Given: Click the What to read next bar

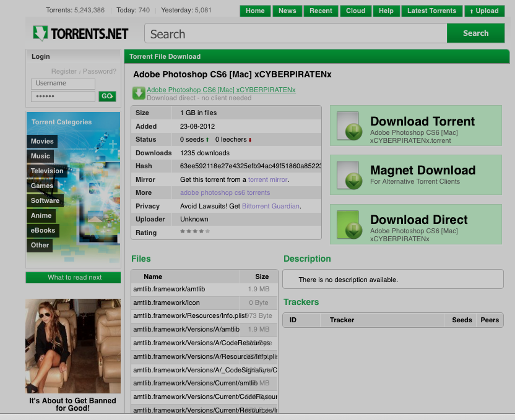Looking at the screenshot, I should click(73, 277).
